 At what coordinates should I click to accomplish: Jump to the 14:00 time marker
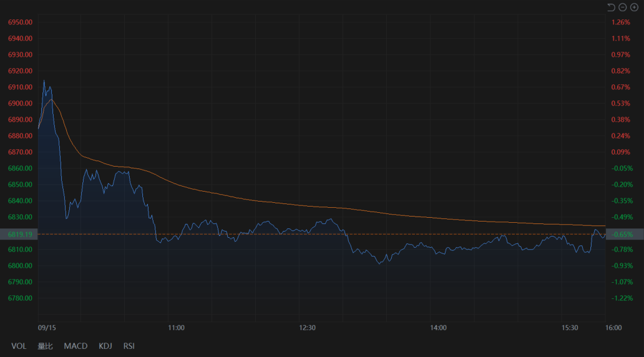coord(438,328)
